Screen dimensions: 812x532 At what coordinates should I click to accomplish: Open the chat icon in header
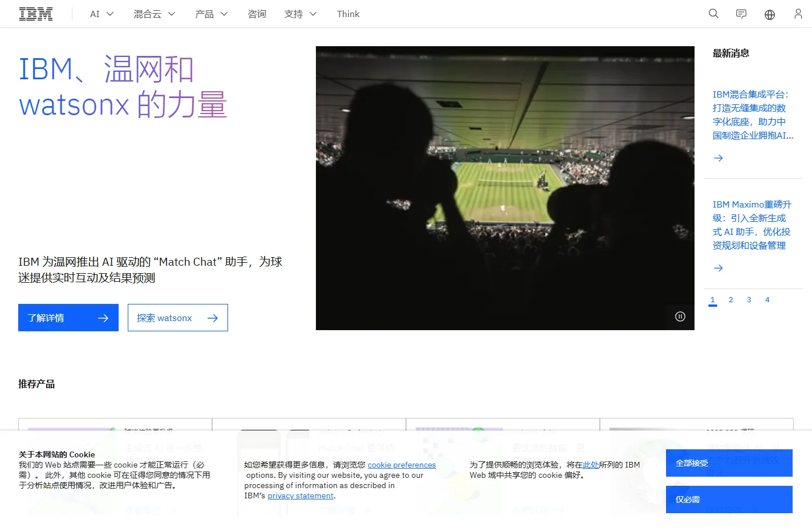tap(741, 14)
